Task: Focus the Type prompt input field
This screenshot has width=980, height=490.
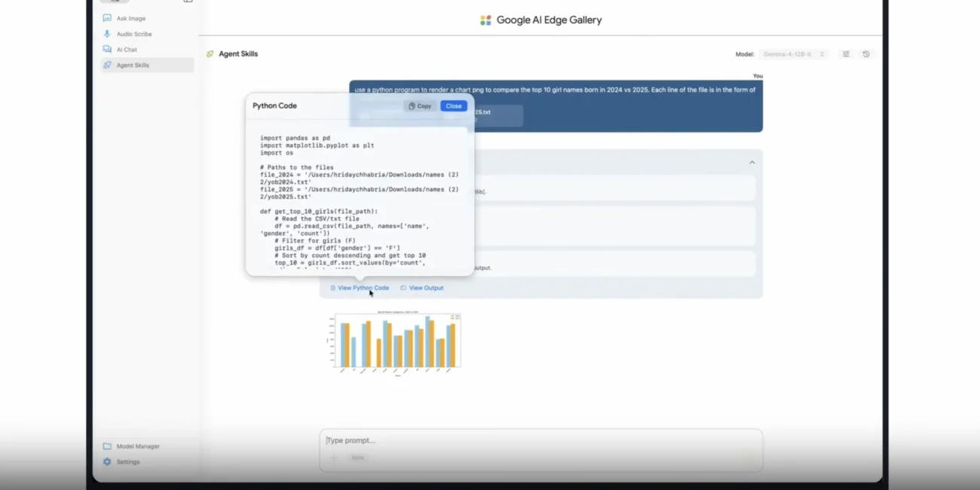Action: tap(541, 440)
